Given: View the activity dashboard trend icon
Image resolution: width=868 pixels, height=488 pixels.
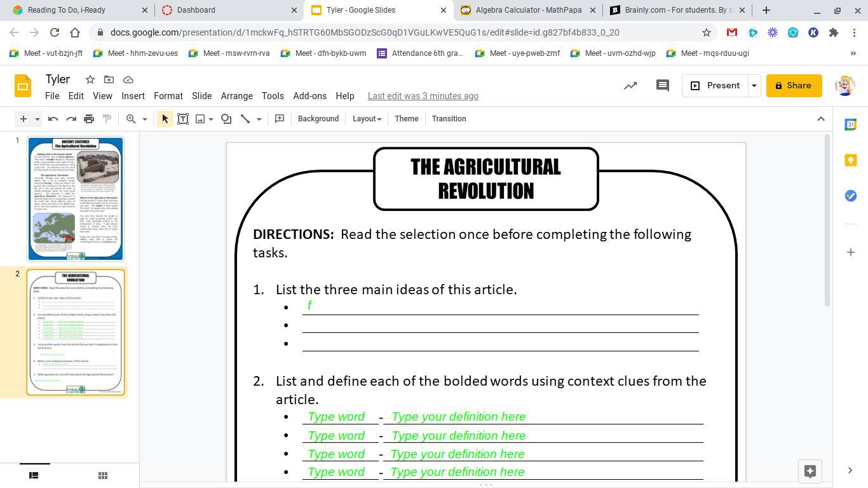Looking at the screenshot, I should pyautogui.click(x=630, y=86).
